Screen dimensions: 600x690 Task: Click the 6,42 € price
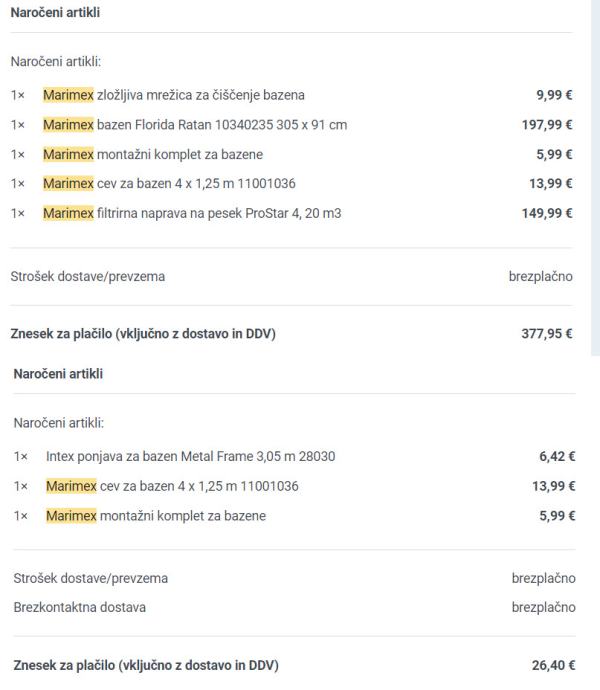(557, 456)
